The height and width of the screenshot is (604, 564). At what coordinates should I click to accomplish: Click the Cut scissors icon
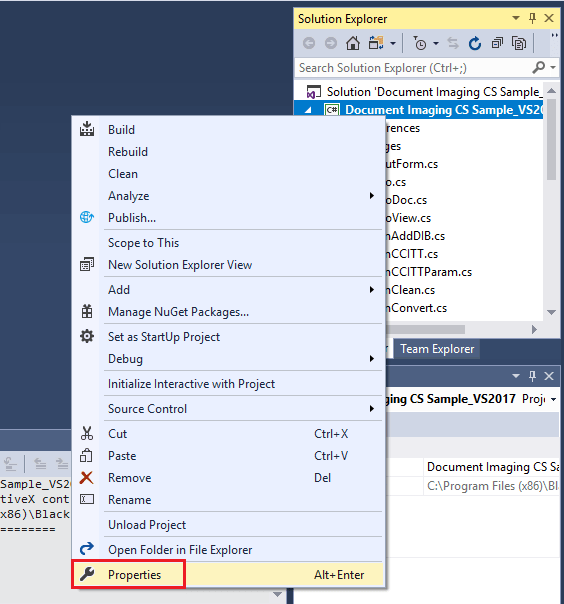[87, 433]
